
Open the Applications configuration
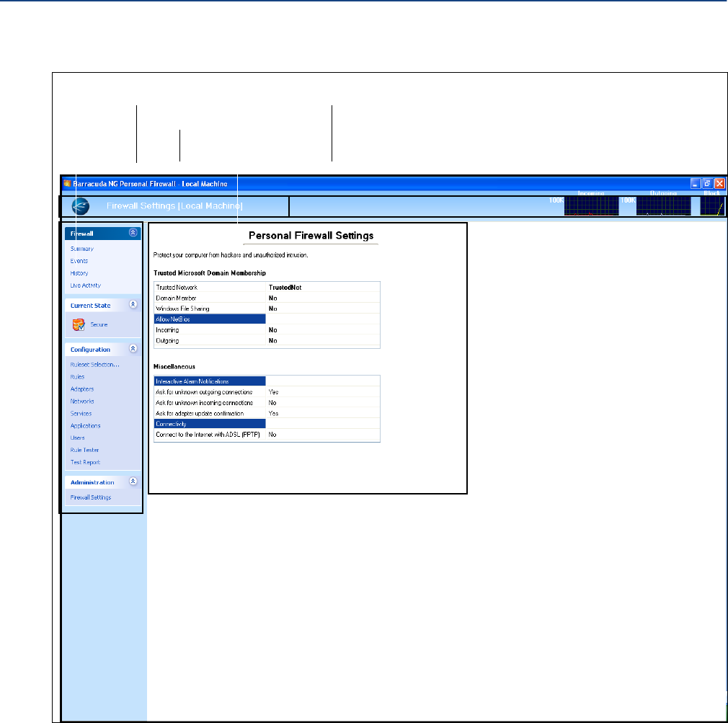click(x=86, y=426)
